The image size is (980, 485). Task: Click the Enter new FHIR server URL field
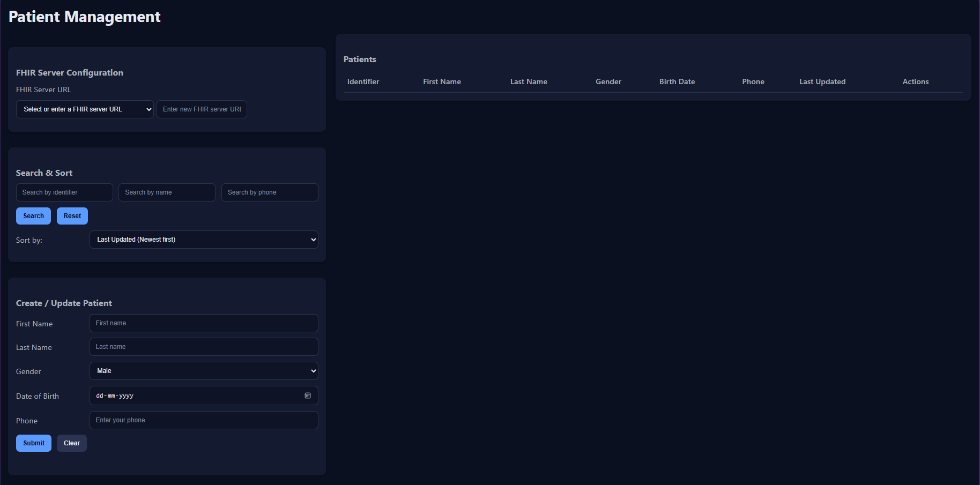(202, 109)
